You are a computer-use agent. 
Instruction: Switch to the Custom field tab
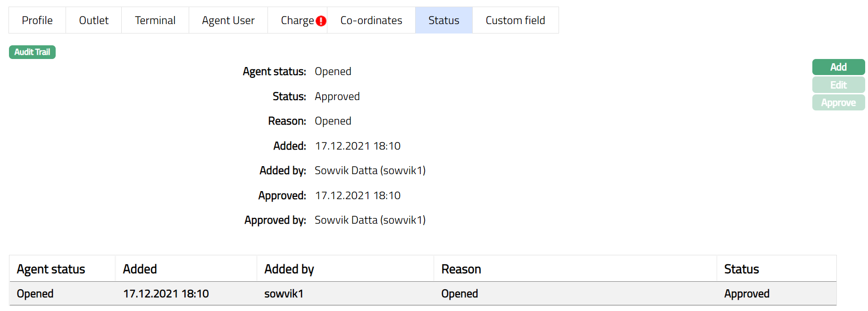point(515,20)
